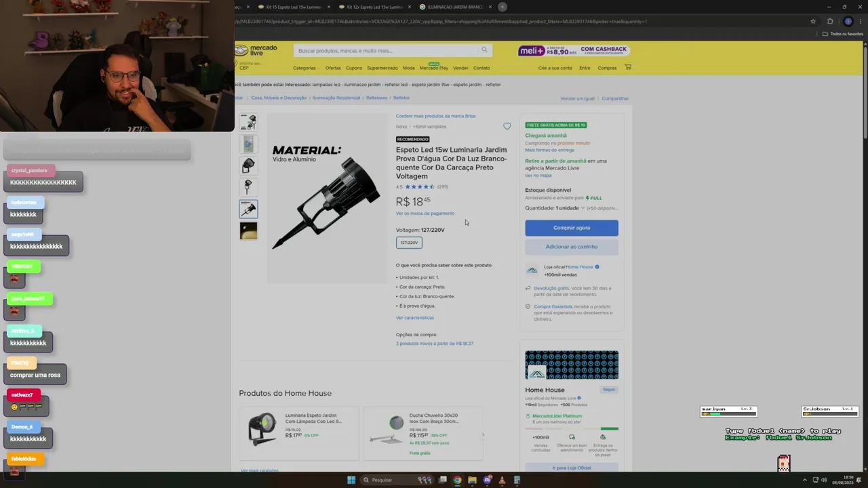868x488 pixels.
Task: Click Conferir mais produtos da marca Brisa
Action: (435, 116)
